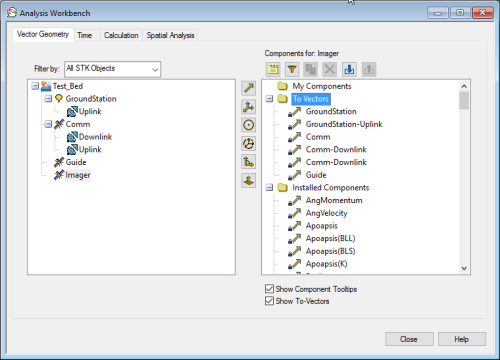Switch to the Calculation tab
Screen dimensions: 500x360
coord(121,35)
